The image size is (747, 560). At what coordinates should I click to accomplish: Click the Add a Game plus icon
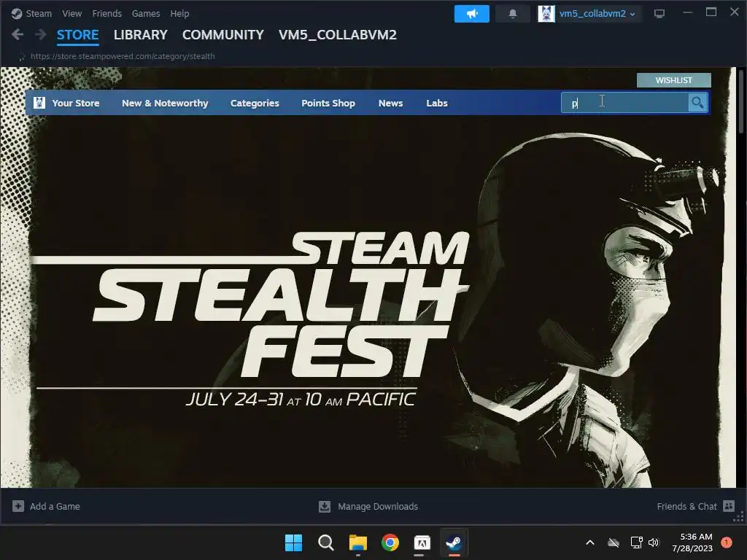coord(18,506)
